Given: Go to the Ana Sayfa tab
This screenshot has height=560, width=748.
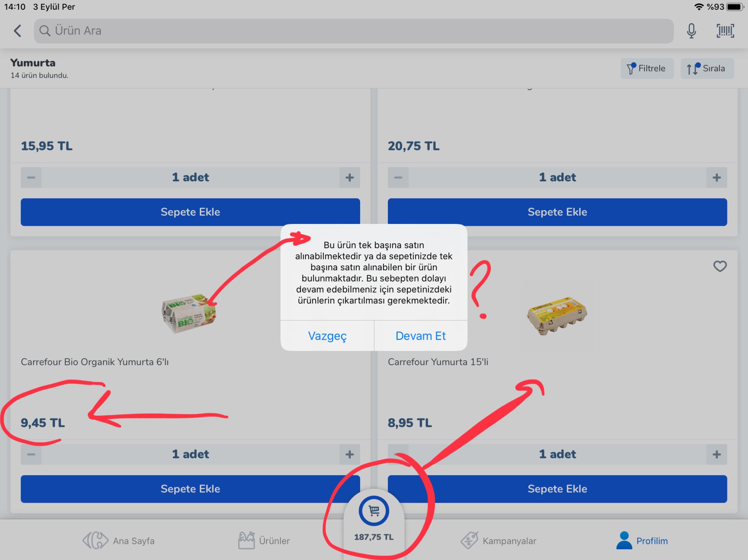Looking at the screenshot, I should point(119,541).
